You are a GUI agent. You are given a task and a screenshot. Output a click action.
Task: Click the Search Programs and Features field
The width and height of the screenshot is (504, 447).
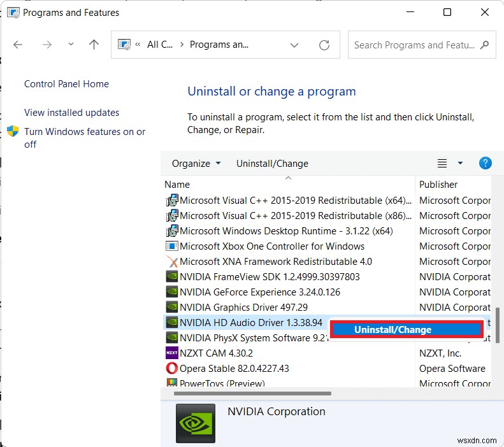422,45
